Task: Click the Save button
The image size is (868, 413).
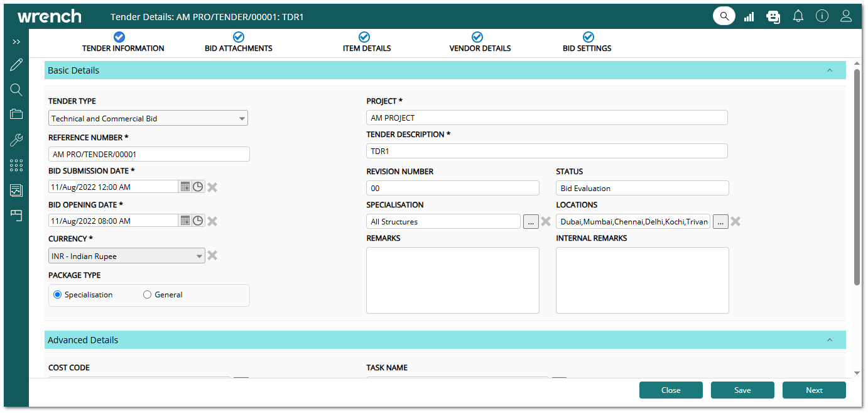Action: click(x=742, y=390)
